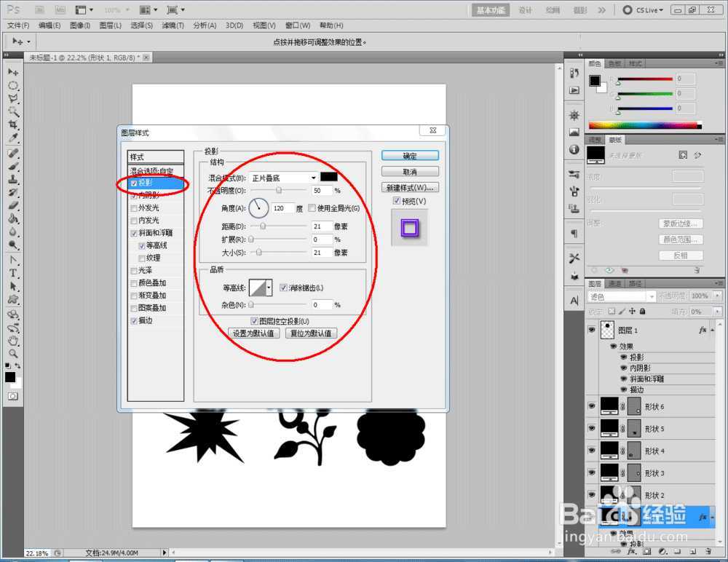728x562 pixels.
Task: Click the 新建样式(W)... button
Action: [x=410, y=188]
